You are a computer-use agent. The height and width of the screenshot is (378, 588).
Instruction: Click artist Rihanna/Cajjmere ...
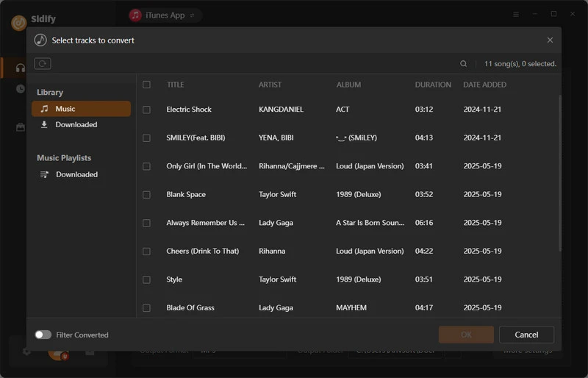coord(292,166)
